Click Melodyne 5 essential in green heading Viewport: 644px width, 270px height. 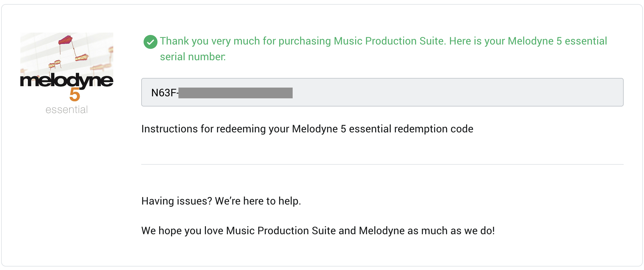(x=557, y=41)
